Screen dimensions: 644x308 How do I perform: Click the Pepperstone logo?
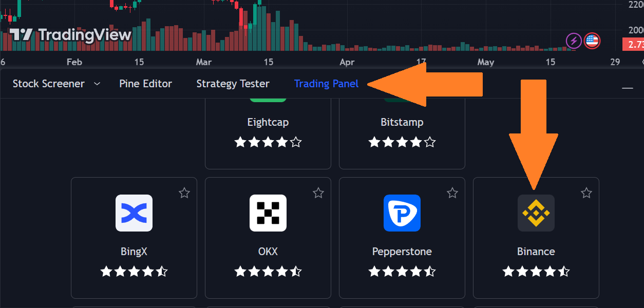tap(402, 213)
